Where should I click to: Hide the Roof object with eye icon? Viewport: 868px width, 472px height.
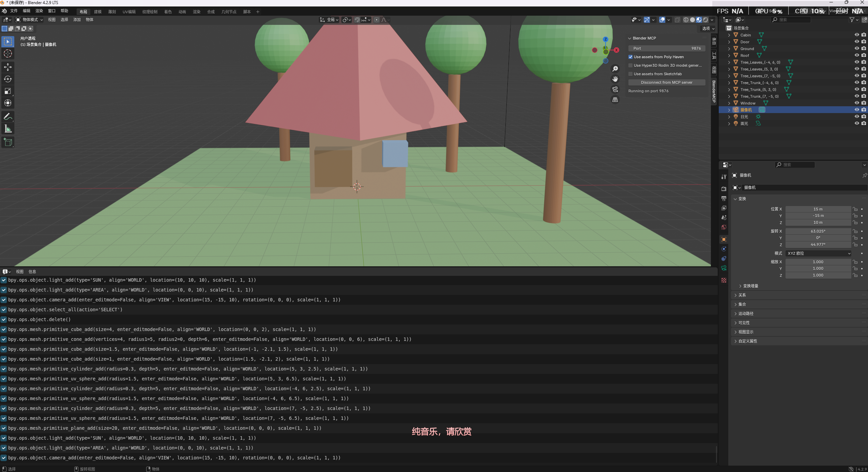(856, 55)
